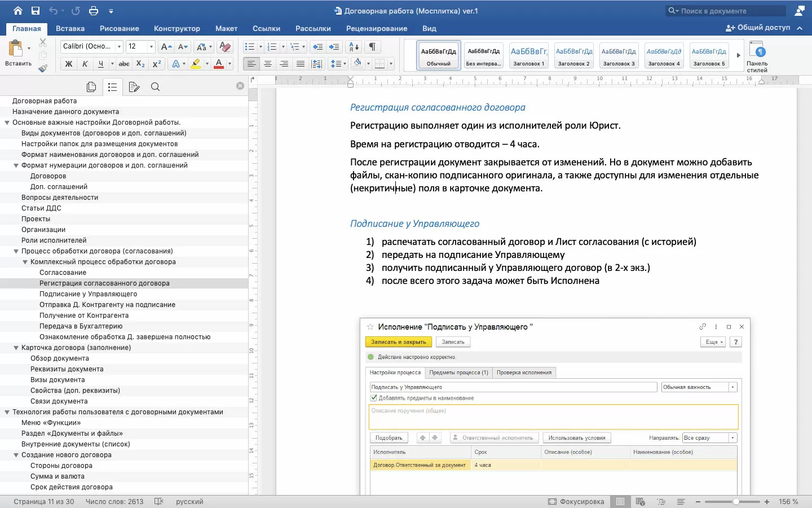The height and width of the screenshot is (508, 812).
Task: Collapse 'Карточка договора (заполнение)' outline section
Action: (16, 348)
